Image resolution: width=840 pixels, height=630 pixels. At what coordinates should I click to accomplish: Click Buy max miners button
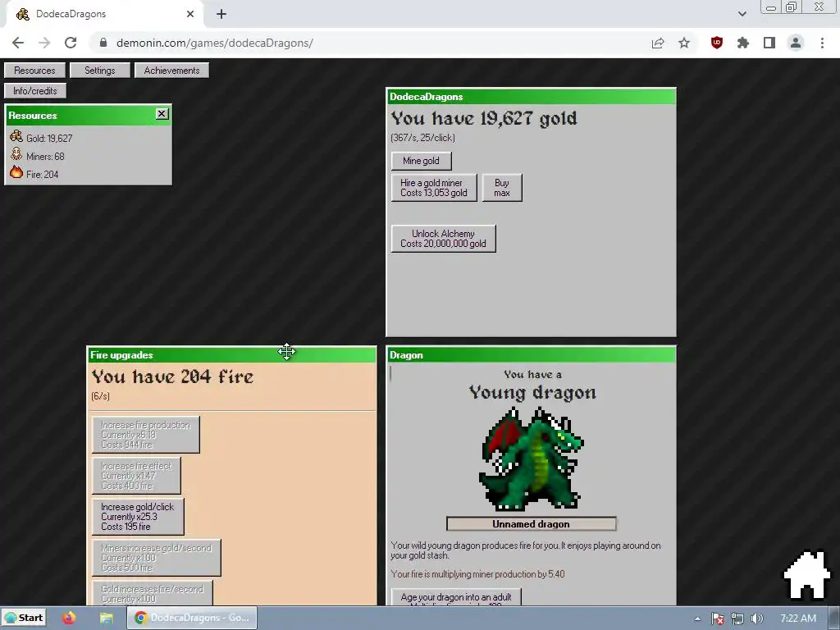coord(502,188)
